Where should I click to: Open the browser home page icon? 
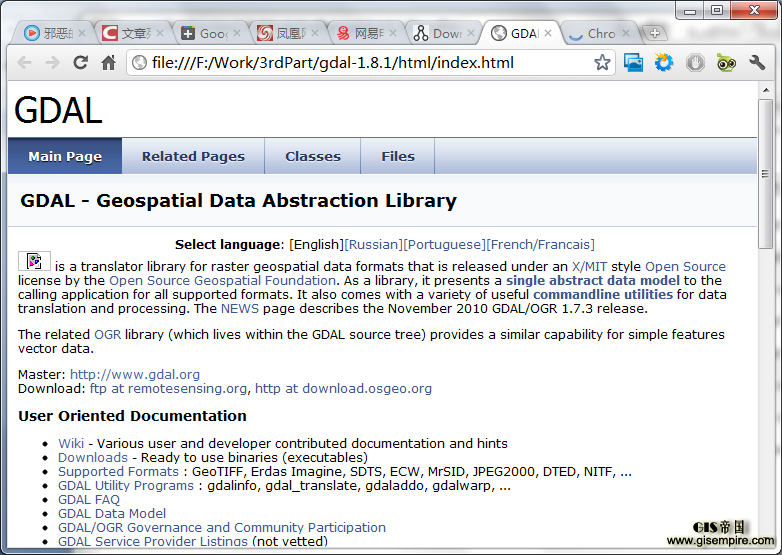pos(108,63)
